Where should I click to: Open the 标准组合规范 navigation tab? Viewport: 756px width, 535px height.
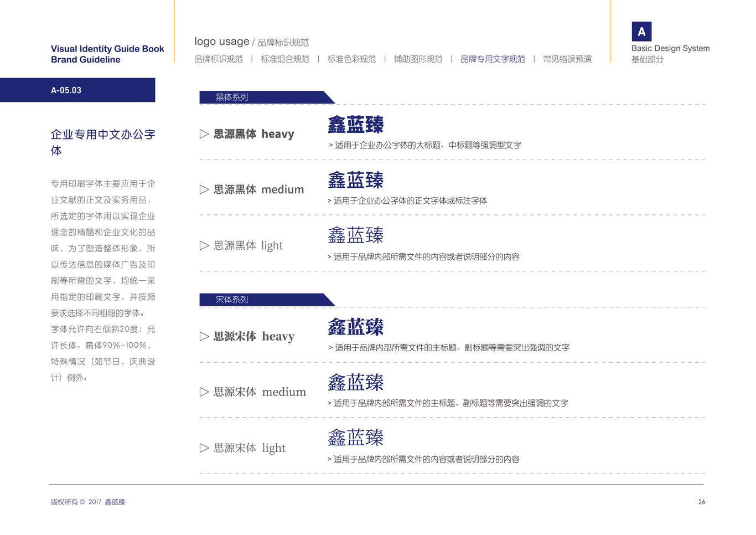click(x=285, y=59)
